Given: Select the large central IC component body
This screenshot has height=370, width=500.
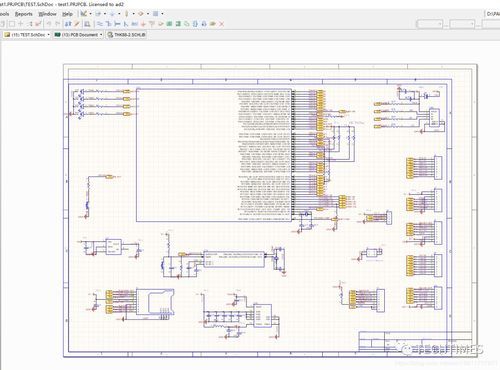Looking at the screenshot, I should (214, 155).
